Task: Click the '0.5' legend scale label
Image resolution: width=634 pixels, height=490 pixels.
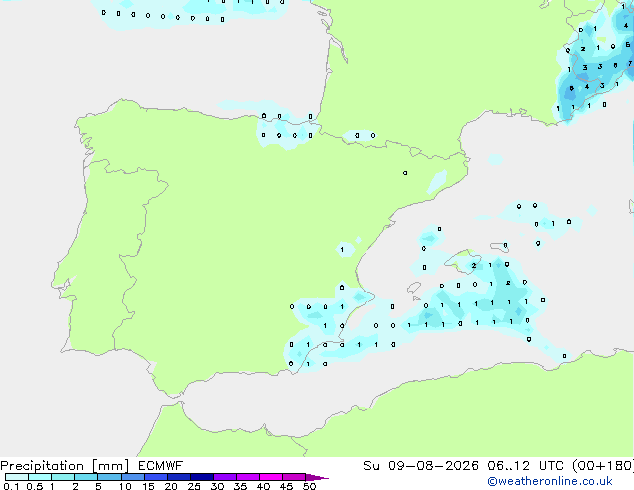Action: point(35,486)
